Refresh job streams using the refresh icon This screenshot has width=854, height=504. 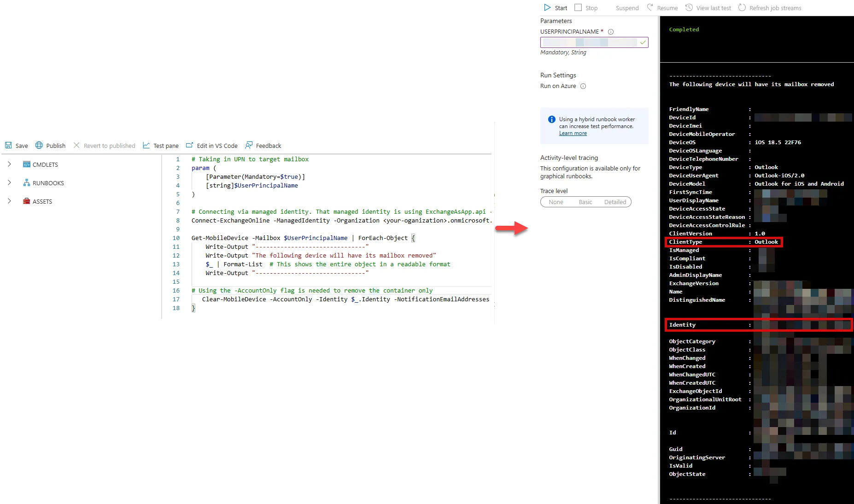[x=742, y=7]
